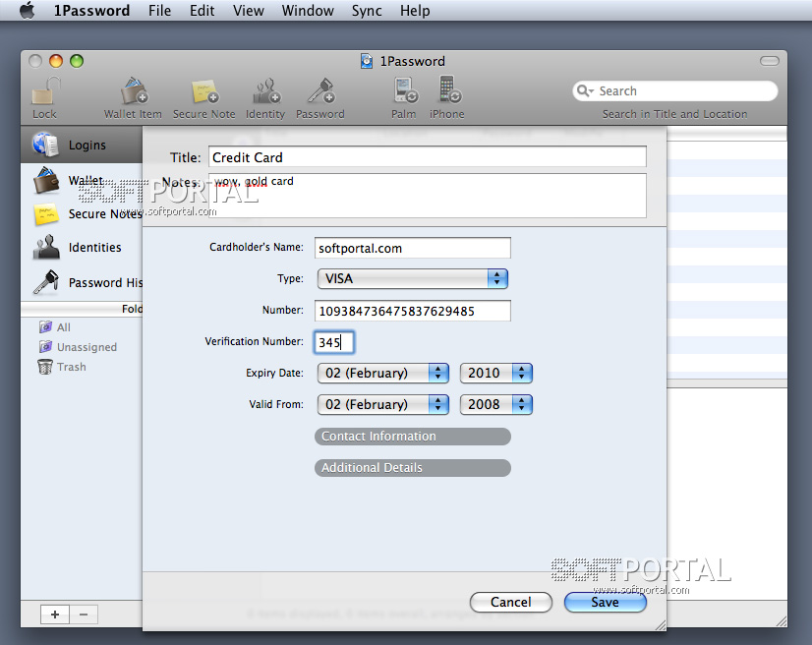This screenshot has width=812, height=645.
Task: Select Secure Notes sticky-note icon
Action: coord(45,214)
